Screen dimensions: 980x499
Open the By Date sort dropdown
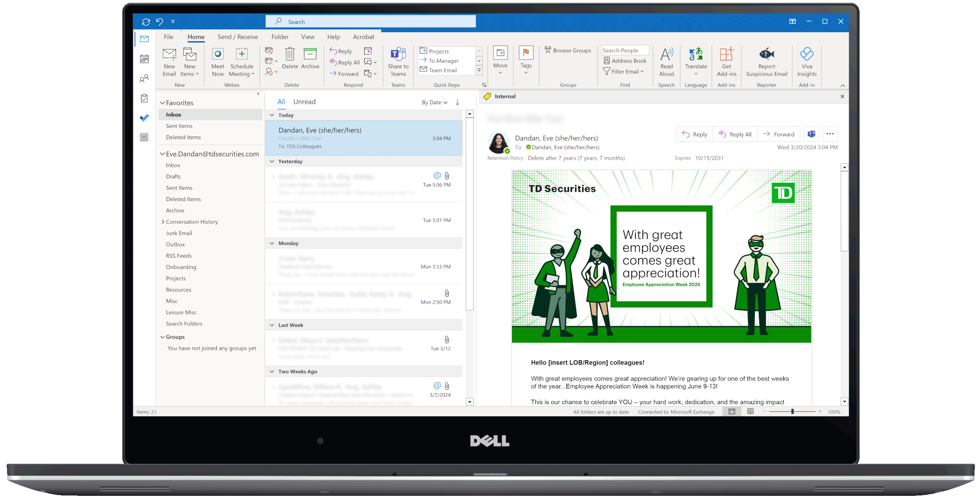click(434, 102)
